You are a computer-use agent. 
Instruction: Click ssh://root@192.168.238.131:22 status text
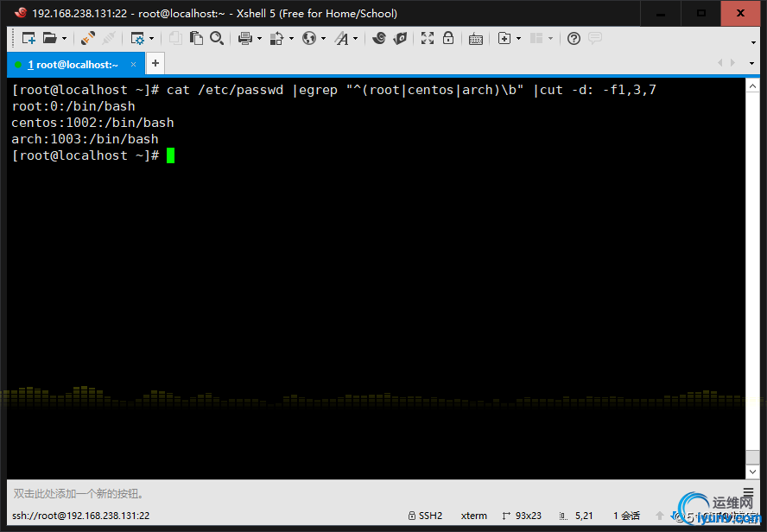(80, 516)
